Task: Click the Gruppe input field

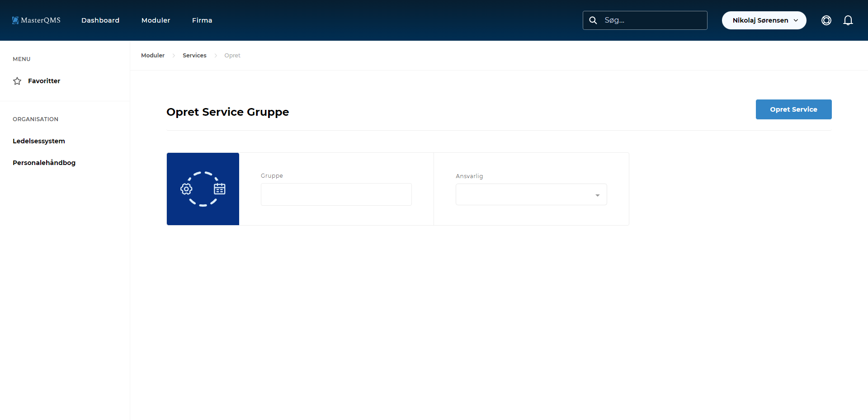Action: [336, 194]
